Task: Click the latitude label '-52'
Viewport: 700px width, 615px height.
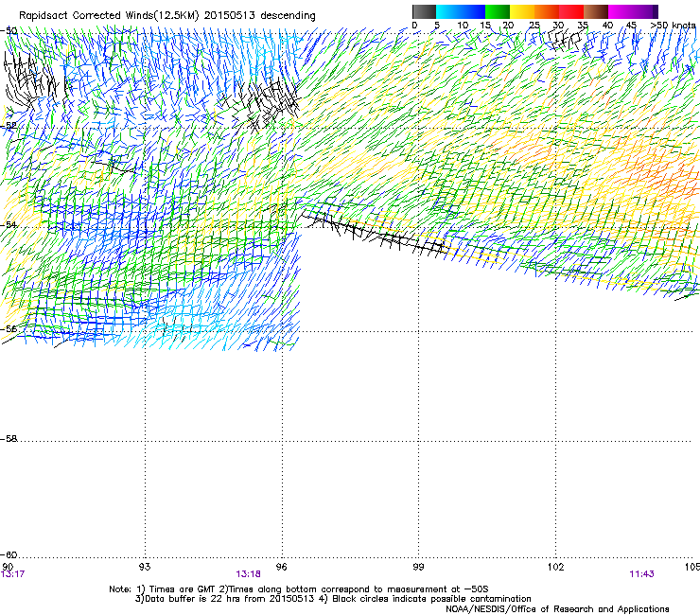Action: coord(9,126)
